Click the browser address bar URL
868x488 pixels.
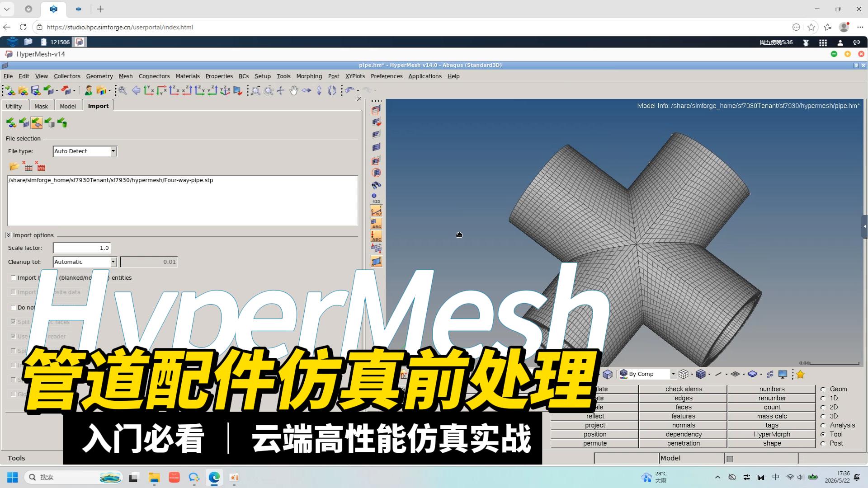120,27
